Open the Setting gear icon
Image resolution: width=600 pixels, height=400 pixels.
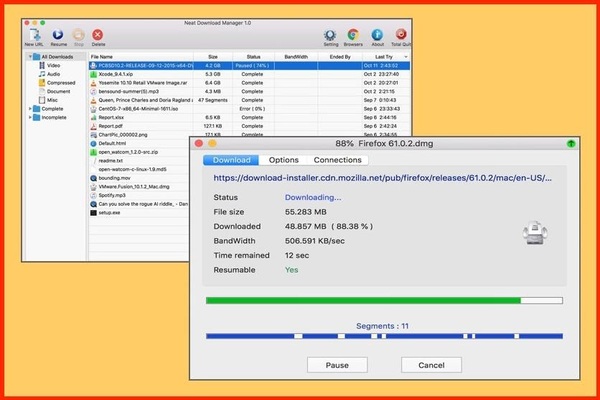click(x=330, y=35)
